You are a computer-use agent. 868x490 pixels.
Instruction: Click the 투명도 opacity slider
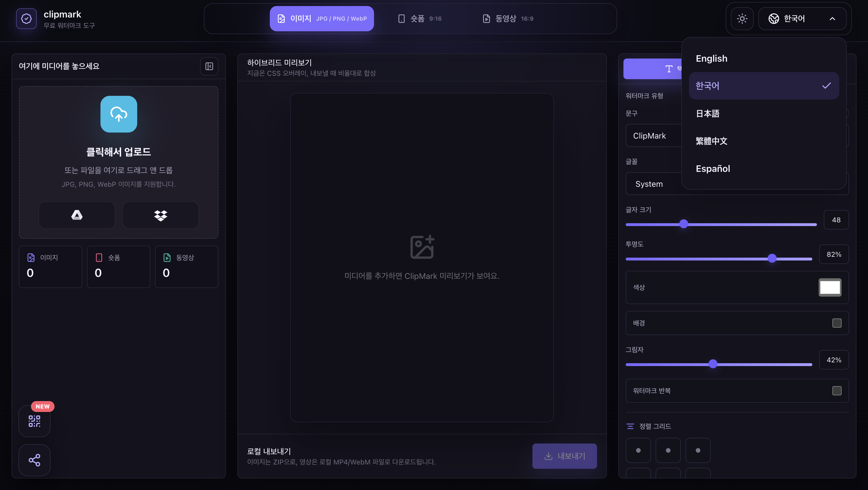tap(719, 259)
